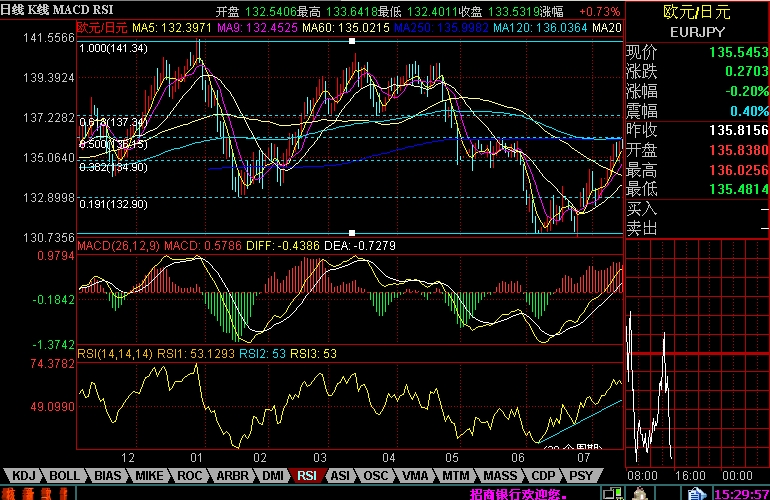
Task: Click the MA250 legend value
Action: pos(441,28)
